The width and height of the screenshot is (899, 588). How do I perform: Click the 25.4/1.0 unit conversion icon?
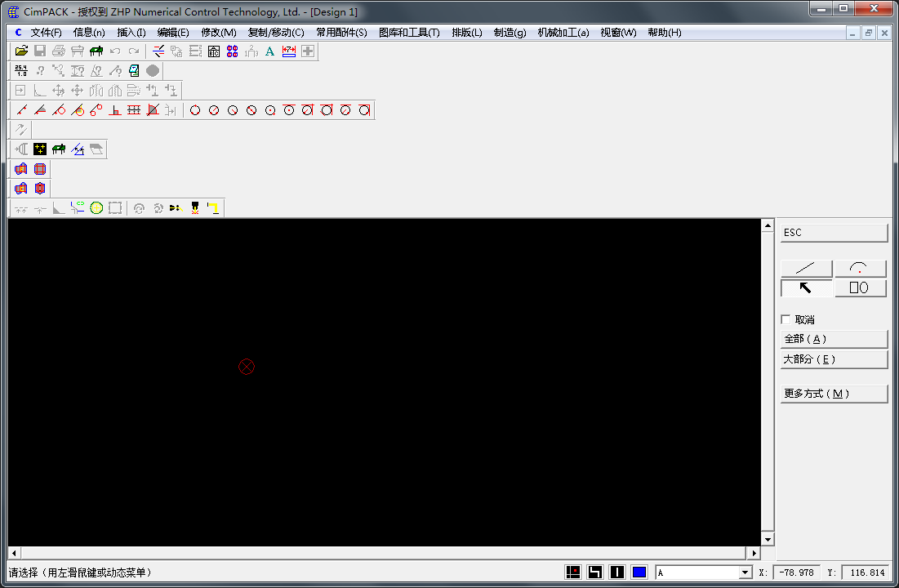click(21, 70)
